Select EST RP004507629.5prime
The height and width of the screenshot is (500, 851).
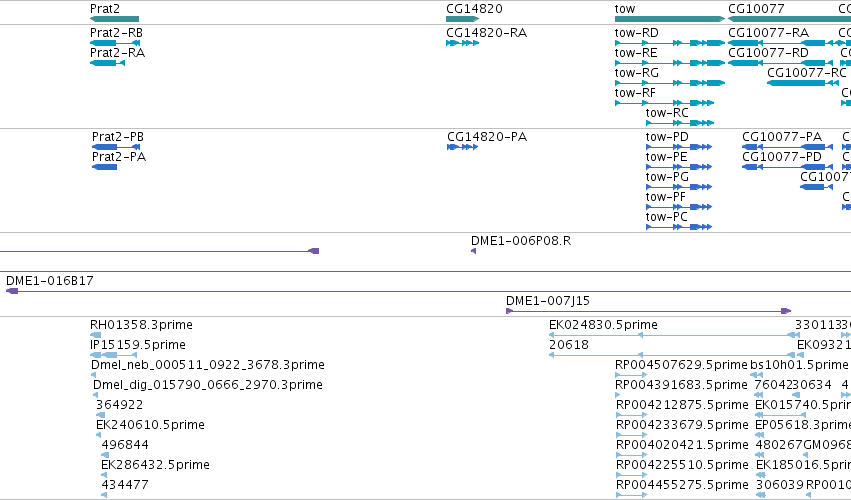[x=681, y=365]
